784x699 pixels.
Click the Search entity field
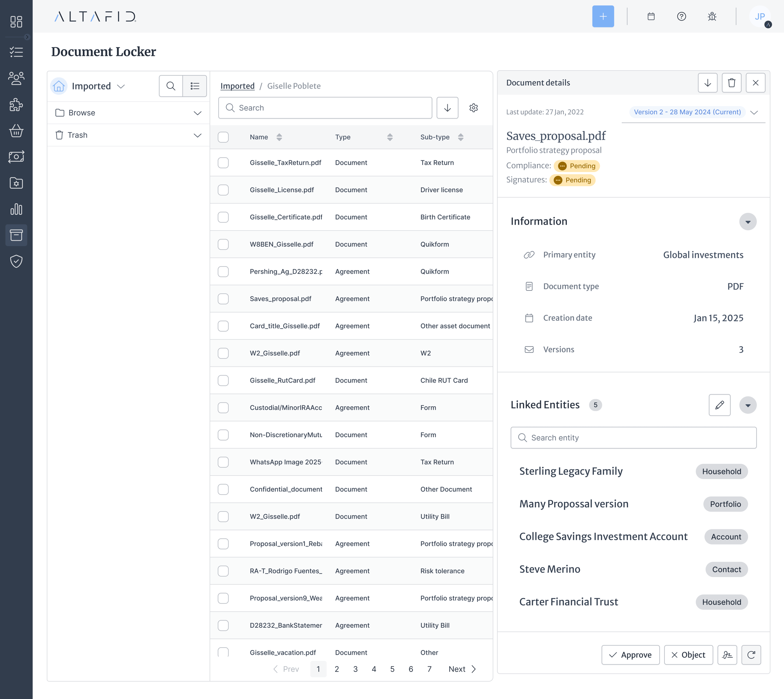pos(633,438)
